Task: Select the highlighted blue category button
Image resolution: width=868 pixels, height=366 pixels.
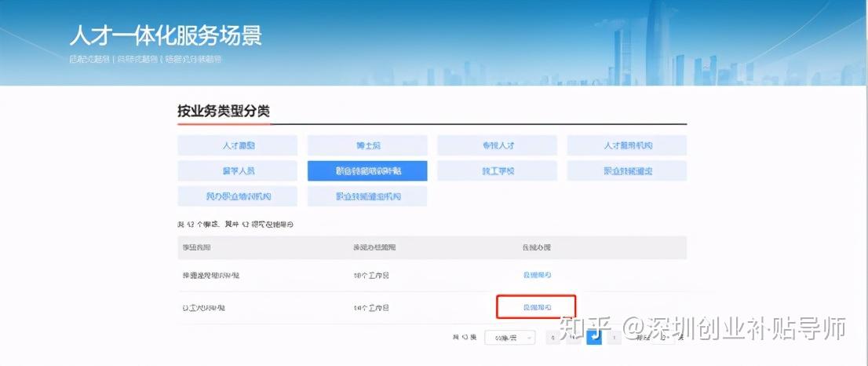Action: tap(367, 171)
